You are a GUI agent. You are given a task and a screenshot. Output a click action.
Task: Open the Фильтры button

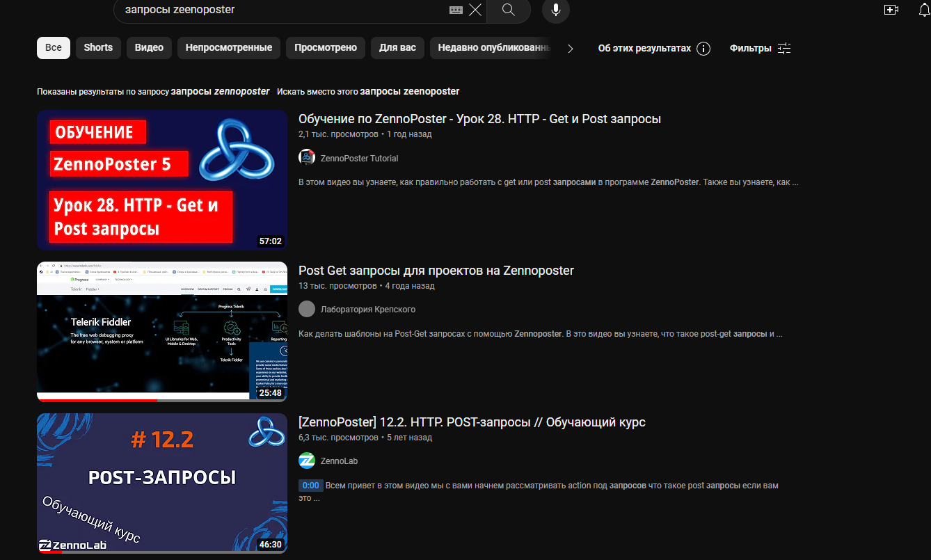click(760, 49)
